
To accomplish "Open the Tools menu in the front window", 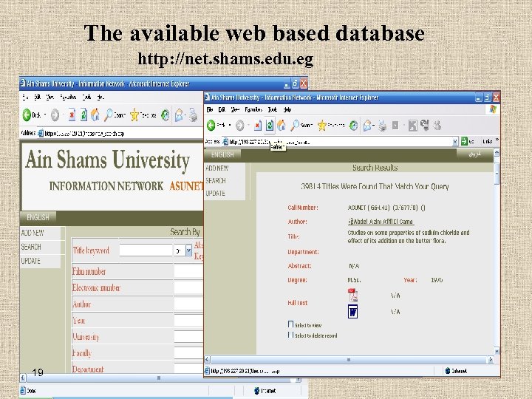I will coord(273,109).
